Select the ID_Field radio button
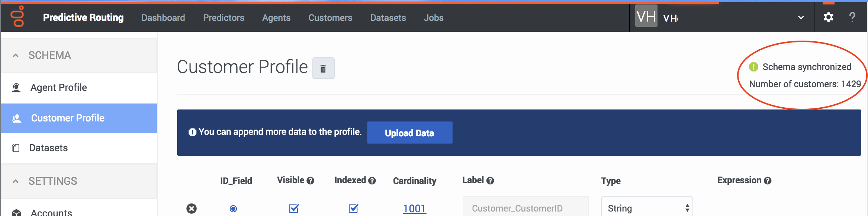868x216 pixels. [x=233, y=209]
